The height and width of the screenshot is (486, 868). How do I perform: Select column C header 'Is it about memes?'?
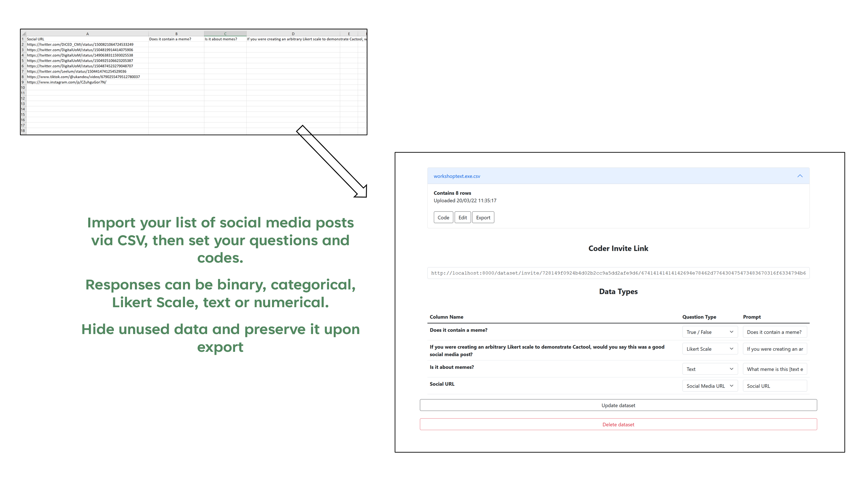(x=225, y=33)
